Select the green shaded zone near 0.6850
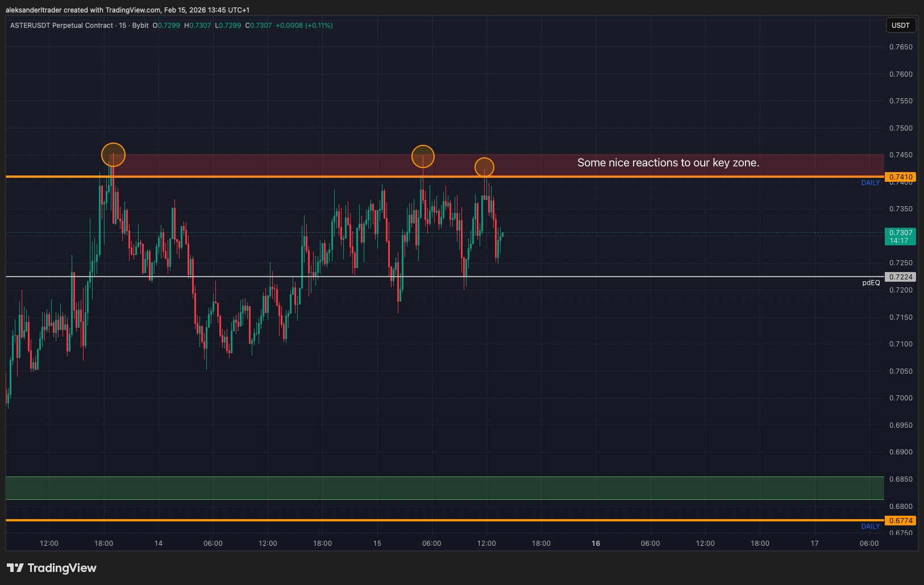This screenshot has height=585, width=924. (445, 488)
